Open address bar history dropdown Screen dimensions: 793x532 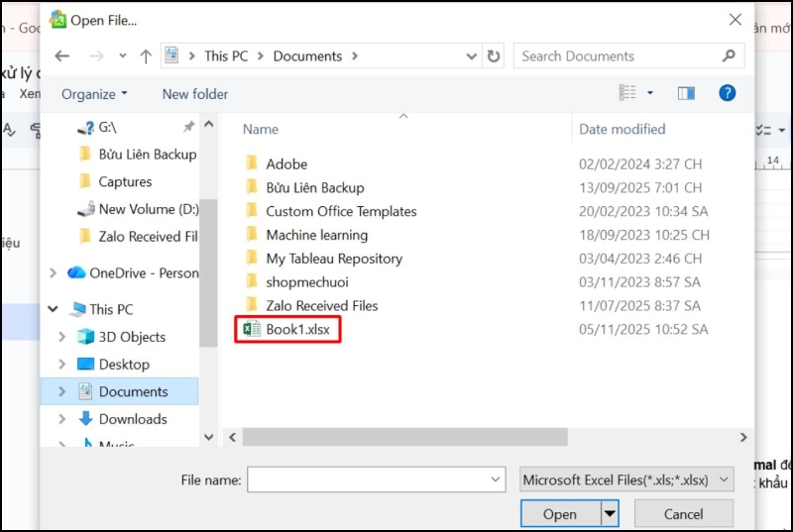point(471,56)
